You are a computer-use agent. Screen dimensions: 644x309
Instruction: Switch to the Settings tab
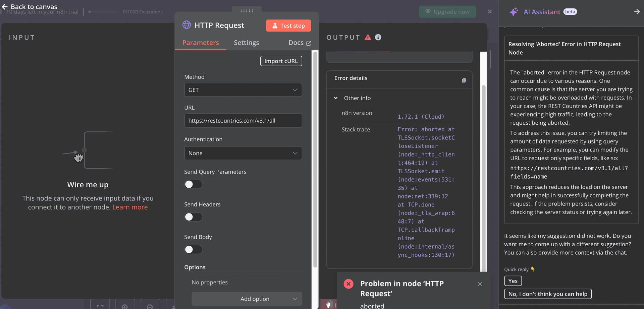coord(247,43)
